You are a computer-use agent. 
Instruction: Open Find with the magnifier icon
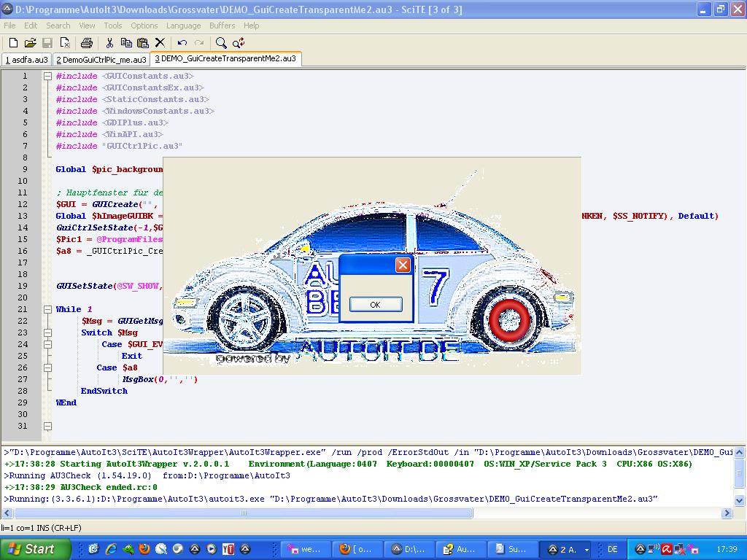(221, 43)
